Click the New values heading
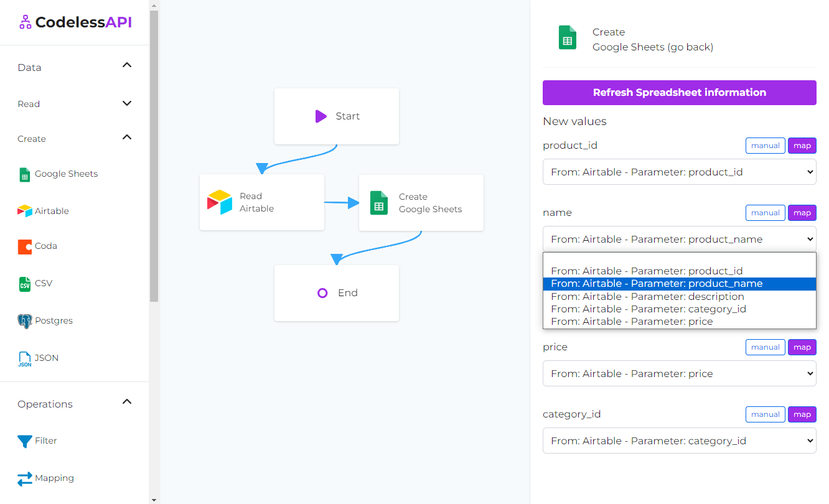 pos(574,122)
